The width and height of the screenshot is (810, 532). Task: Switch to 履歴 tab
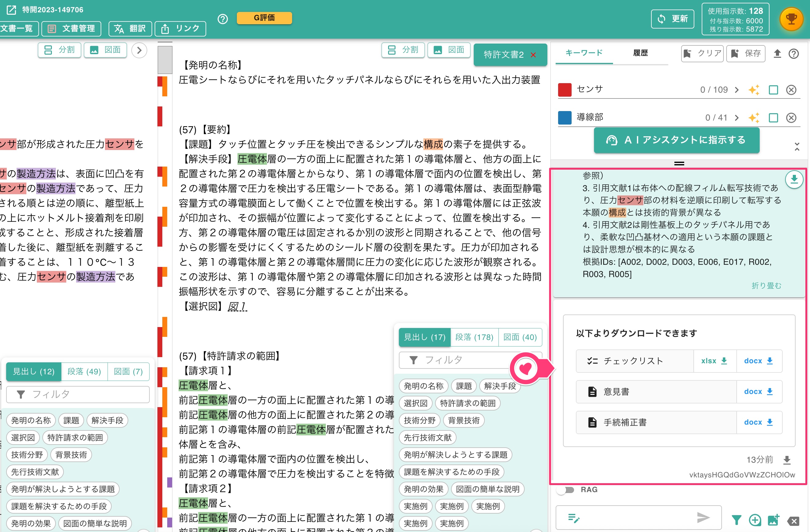641,53
